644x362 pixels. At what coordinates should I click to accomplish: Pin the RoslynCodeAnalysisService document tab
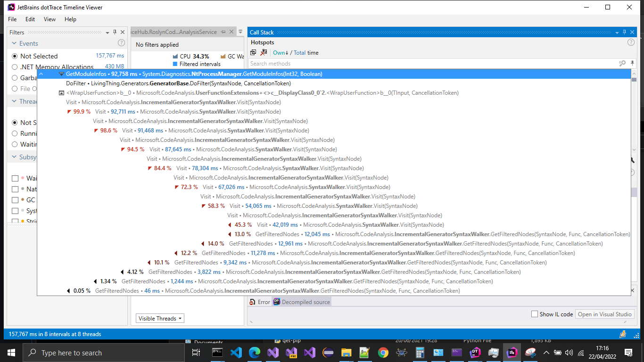pos(223,32)
